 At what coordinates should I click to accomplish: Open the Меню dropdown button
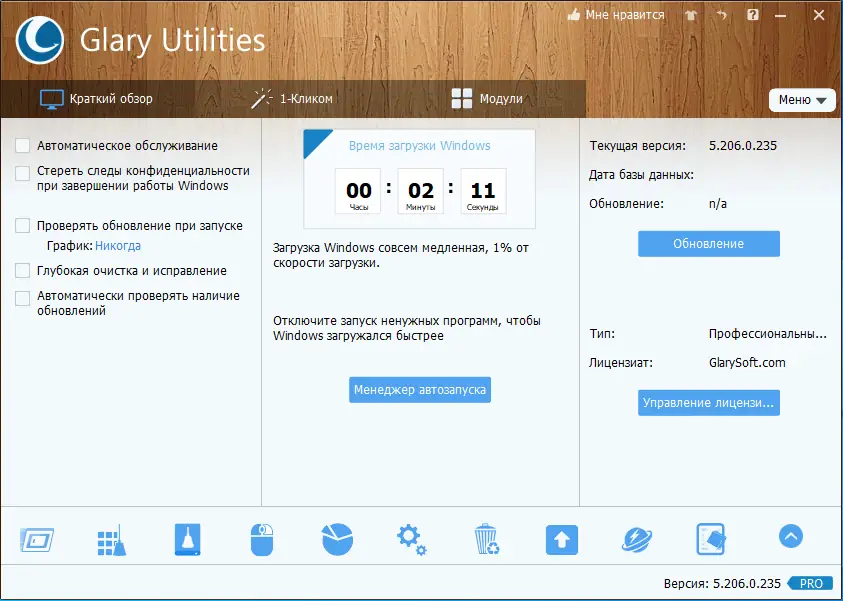pyautogui.click(x=802, y=100)
